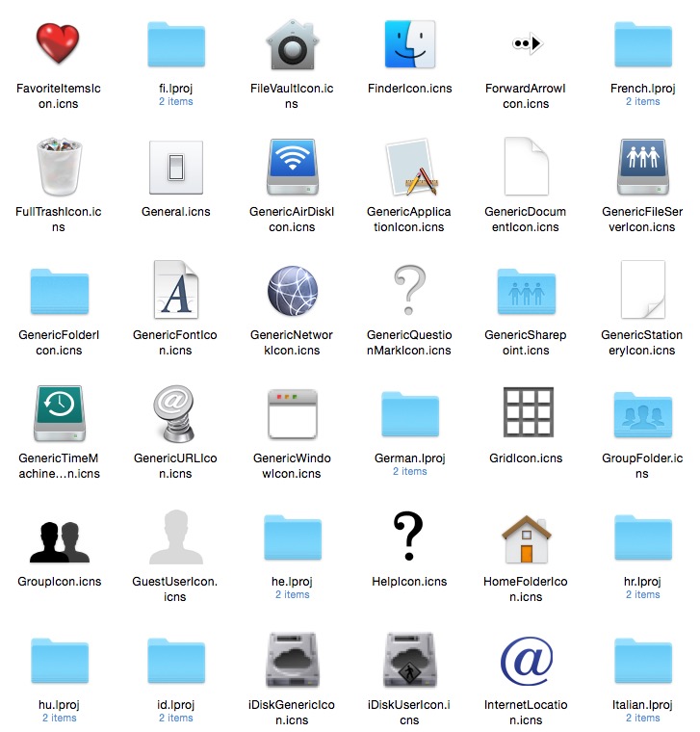
Task: Select the GenericFolderIcon.icns folder icon
Action: pyautogui.click(x=60, y=291)
